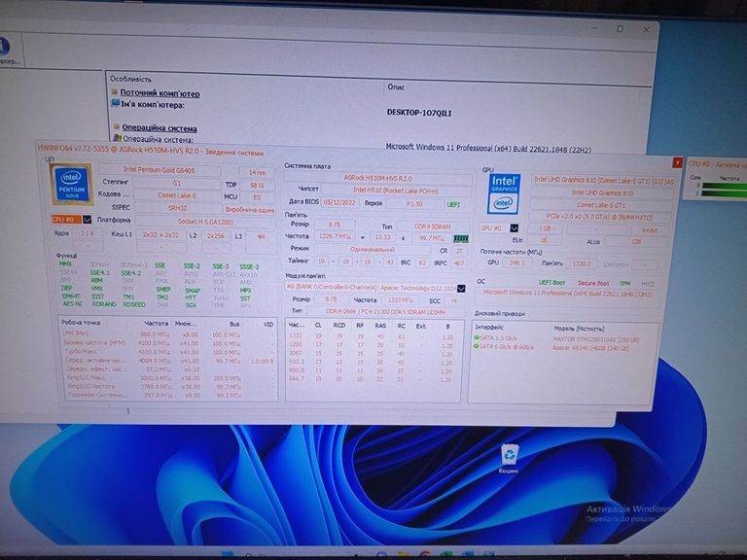The width and height of the screenshot is (747, 560).
Task: Click the underlined Операційна система heading
Action: [160, 128]
